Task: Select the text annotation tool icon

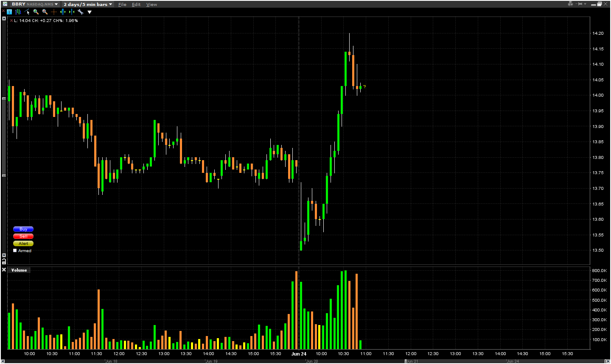Action: tap(9, 12)
